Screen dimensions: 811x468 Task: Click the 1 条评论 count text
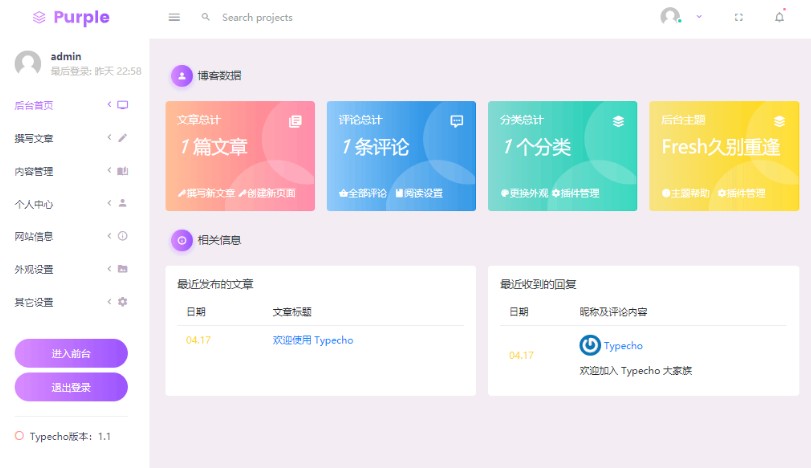[376, 147]
